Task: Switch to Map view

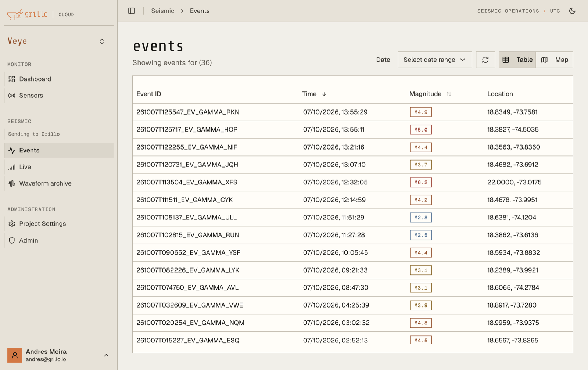Action: point(555,60)
